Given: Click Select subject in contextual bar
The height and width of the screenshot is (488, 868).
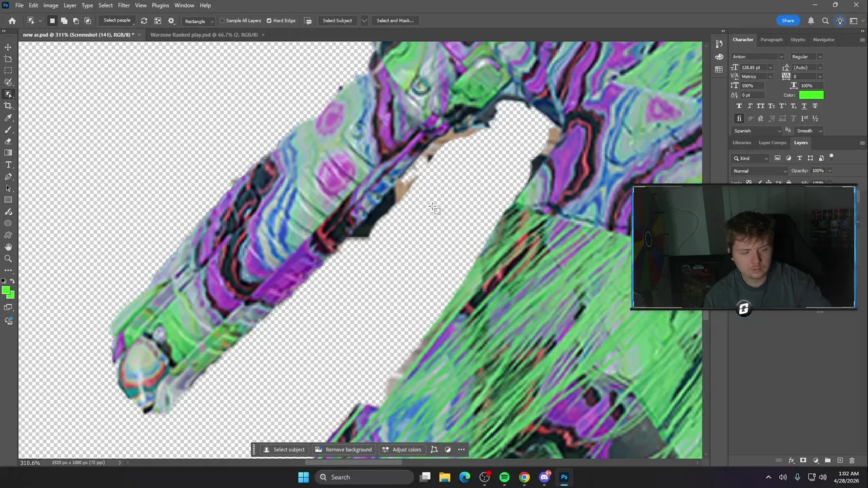Looking at the screenshot, I should [x=284, y=449].
